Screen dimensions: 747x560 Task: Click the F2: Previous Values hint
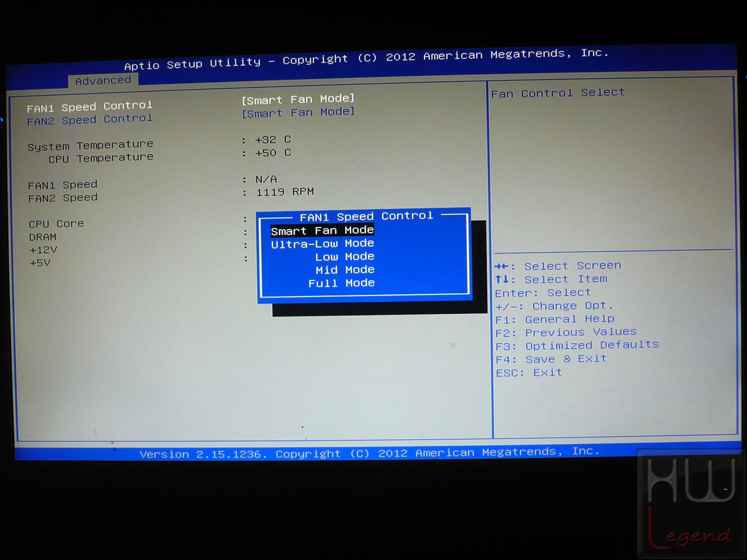tap(566, 332)
